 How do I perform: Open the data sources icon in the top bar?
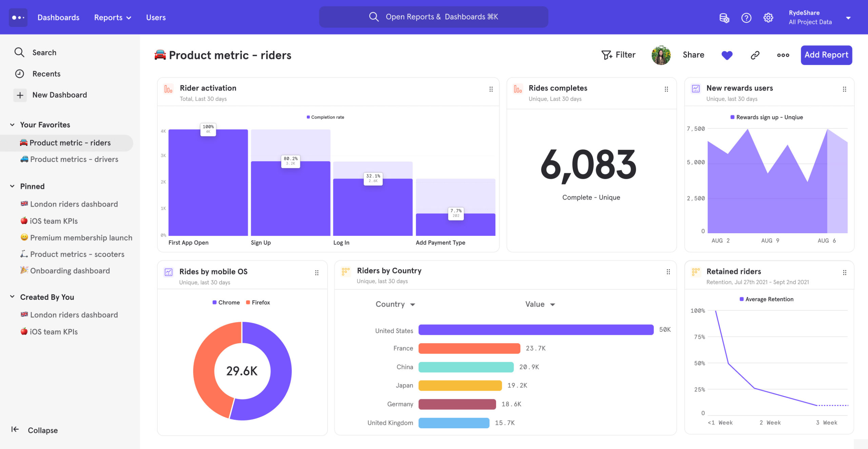click(x=724, y=18)
